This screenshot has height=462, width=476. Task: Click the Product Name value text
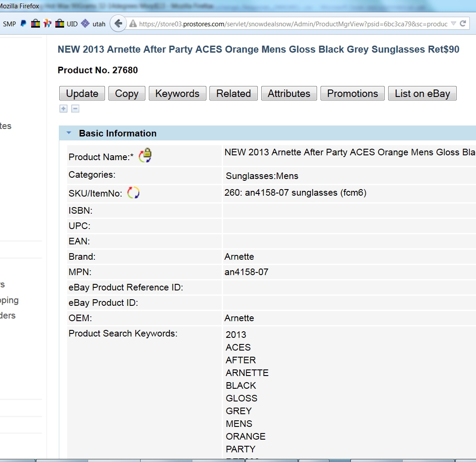[350, 152]
